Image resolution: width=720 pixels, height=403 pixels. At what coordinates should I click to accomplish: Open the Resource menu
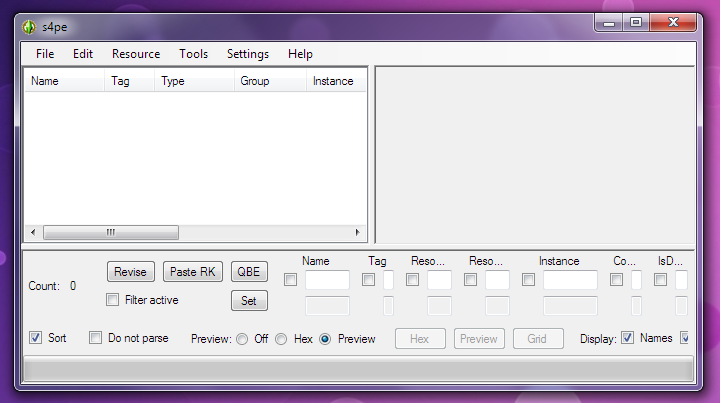coord(136,54)
